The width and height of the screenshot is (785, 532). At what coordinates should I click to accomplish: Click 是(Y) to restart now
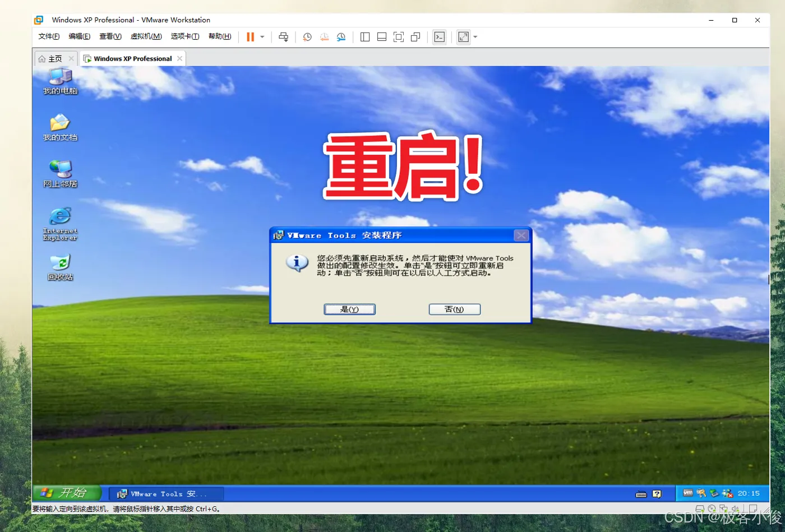click(x=349, y=309)
